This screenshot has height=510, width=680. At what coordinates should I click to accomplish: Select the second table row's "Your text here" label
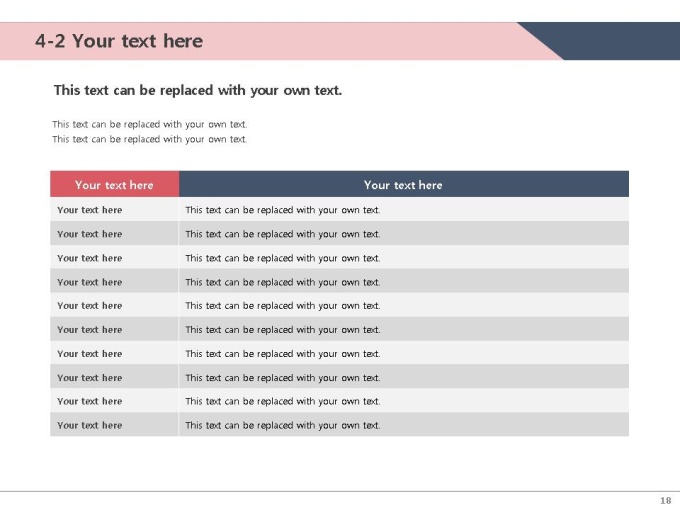click(90, 234)
